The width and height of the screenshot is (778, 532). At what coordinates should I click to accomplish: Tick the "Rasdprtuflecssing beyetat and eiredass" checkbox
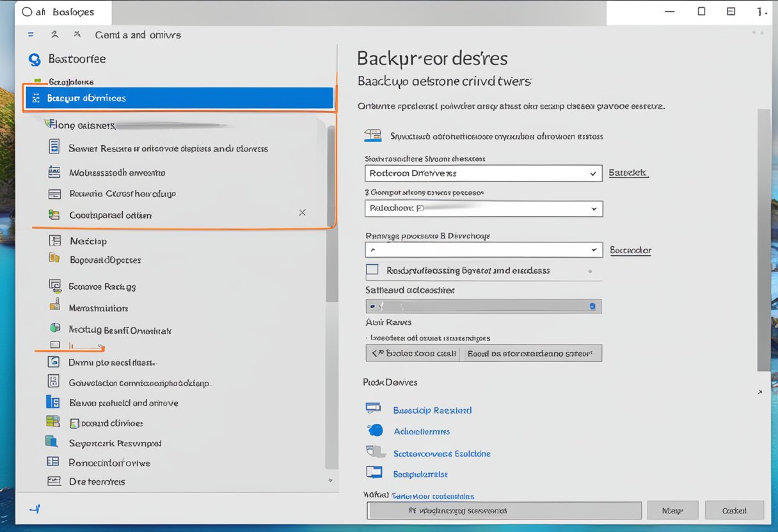[x=372, y=270]
